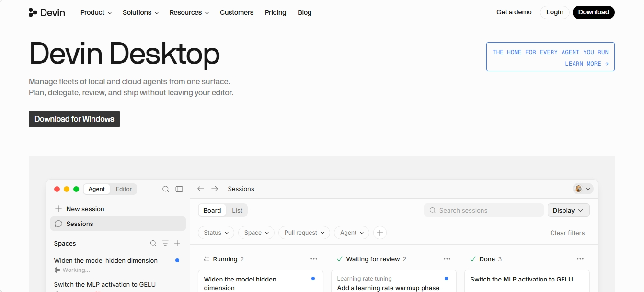644x292 pixels.
Task: Click the Devin logo in the navbar
Action: click(x=47, y=12)
